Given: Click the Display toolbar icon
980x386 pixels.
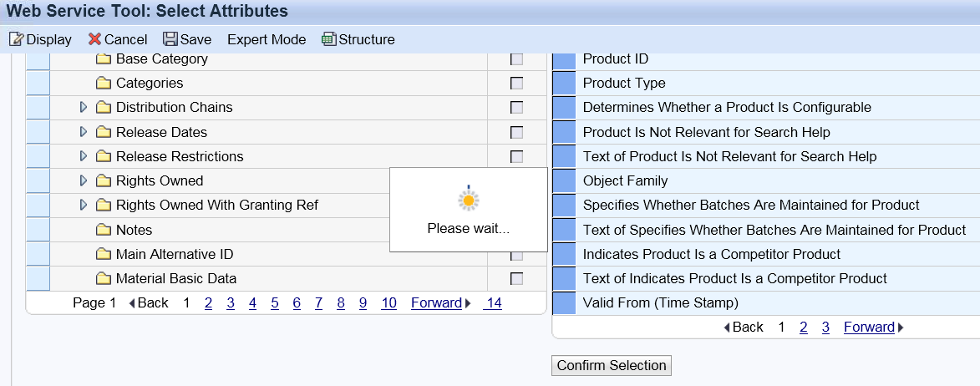Looking at the screenshot, I should coord(16,39).
